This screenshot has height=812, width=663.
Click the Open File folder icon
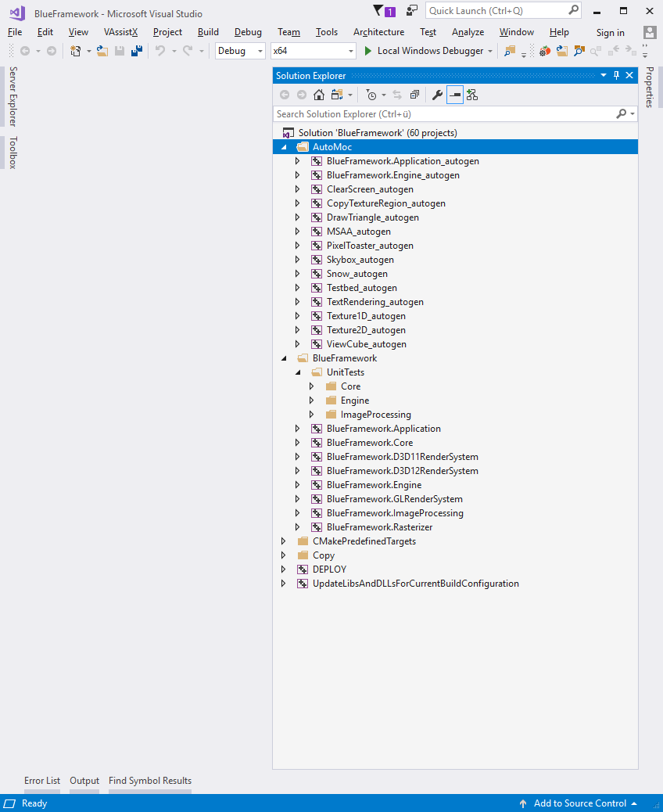(102, 51)
